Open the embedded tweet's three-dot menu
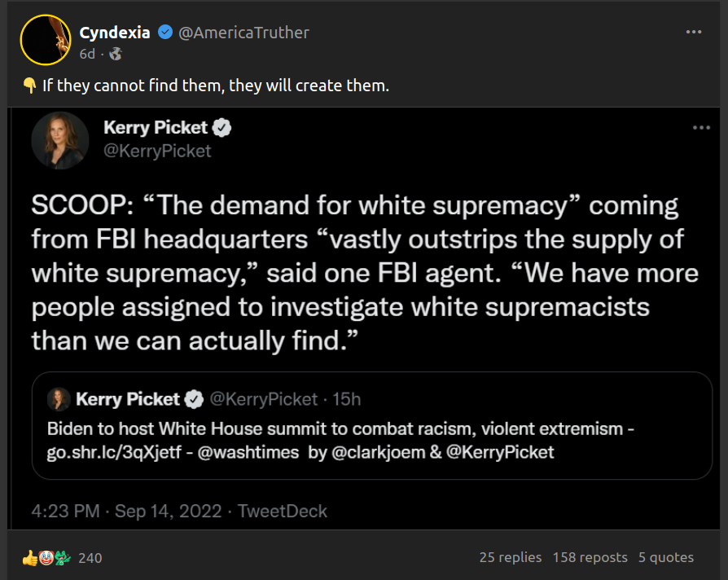This screenshot has height=580, width=728. [700, 128]
